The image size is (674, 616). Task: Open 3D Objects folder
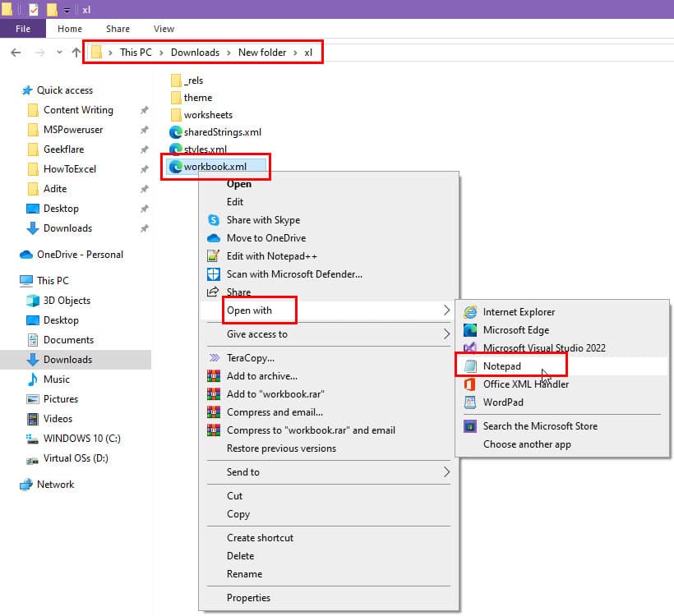pyautogui.click(x=67, y=301)
